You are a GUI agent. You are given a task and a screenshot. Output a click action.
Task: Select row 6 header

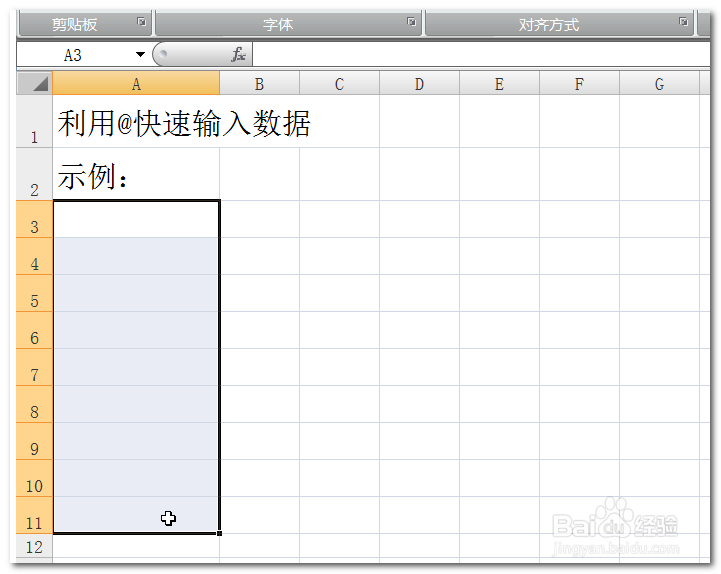pos(34,330)
